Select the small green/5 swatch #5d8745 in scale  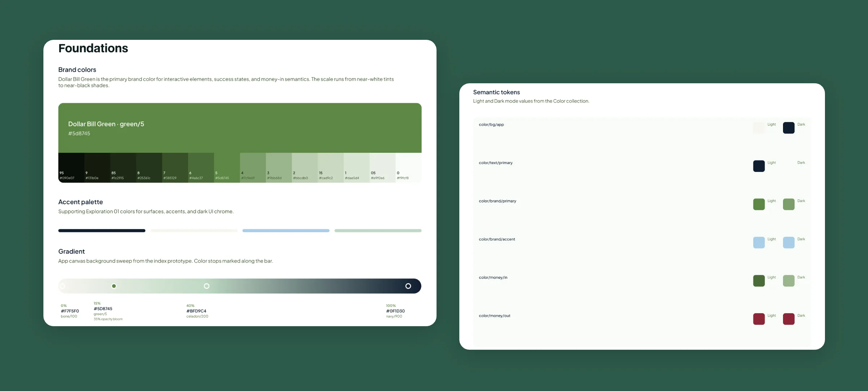[227, 168]
